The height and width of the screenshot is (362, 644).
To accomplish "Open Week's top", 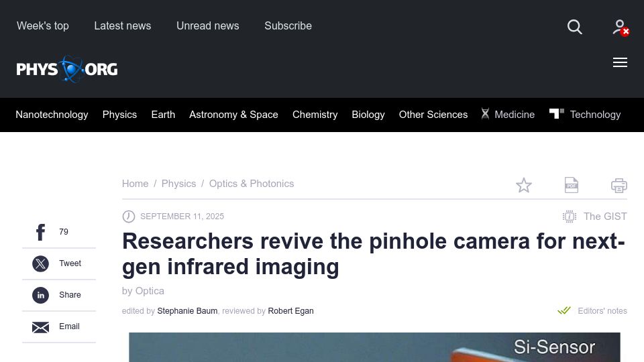I will click(43, 26).
